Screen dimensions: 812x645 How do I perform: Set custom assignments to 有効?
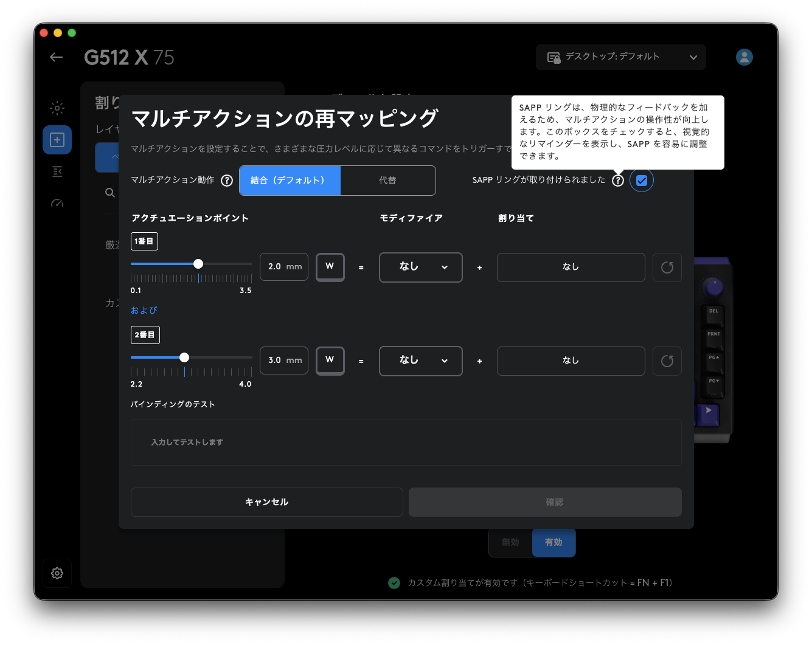coord(553,542)
